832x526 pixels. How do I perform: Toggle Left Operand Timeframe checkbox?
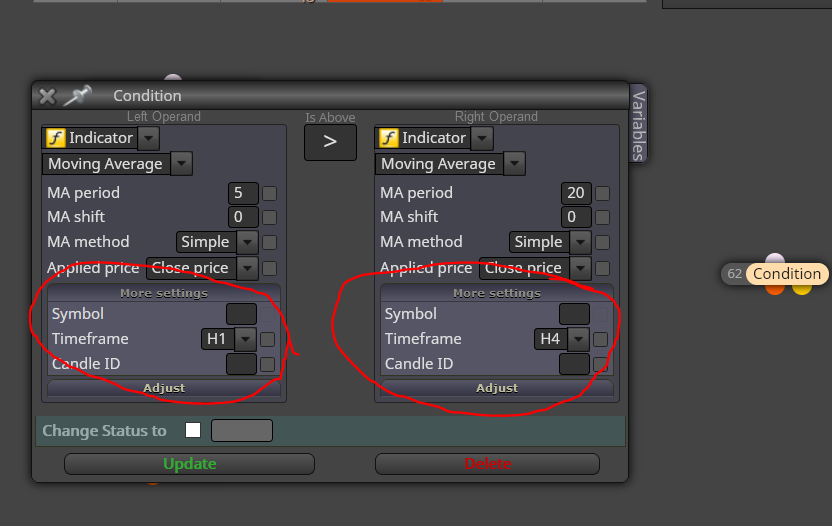(267, 339)
